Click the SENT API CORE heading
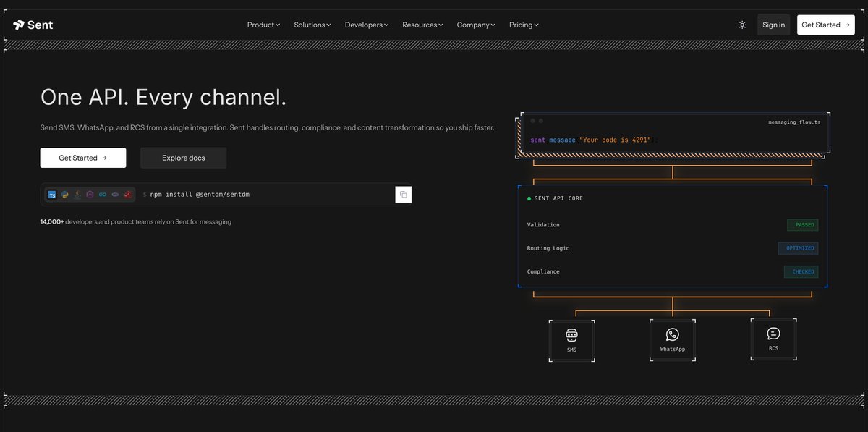The width and height of the screenshot is (868, 432). click(558, 198)
